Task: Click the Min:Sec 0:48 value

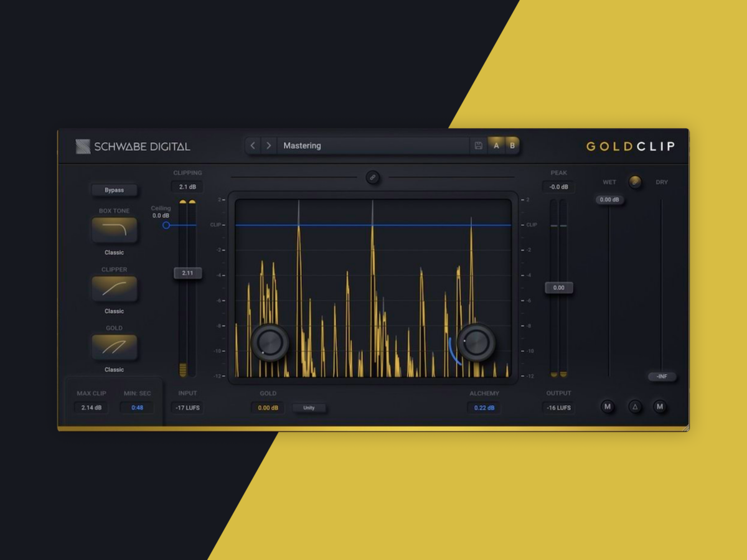Action: (137, 408)
